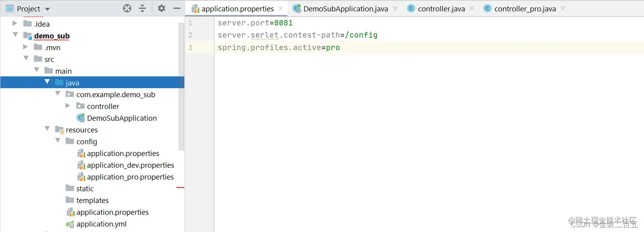Hide the Project panel with minimize icon

[177, 8]
